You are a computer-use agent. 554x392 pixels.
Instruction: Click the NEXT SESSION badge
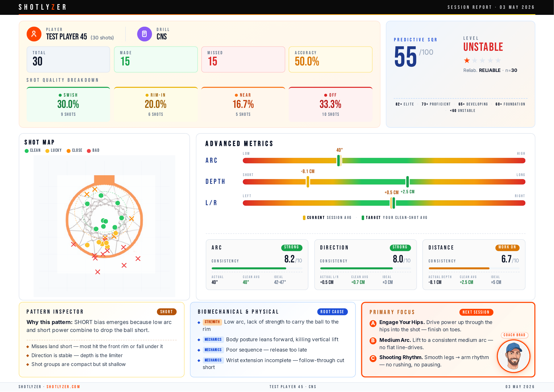476,312
